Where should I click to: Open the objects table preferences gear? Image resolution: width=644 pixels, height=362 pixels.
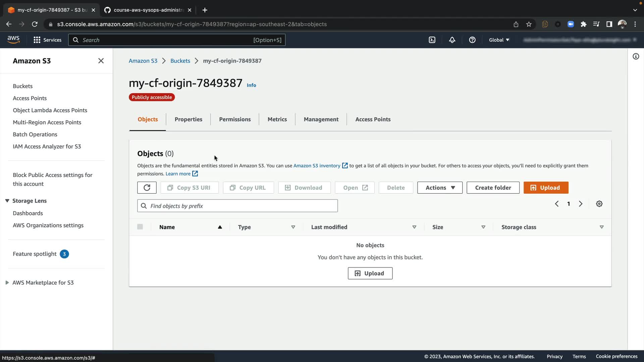(599, 204)
